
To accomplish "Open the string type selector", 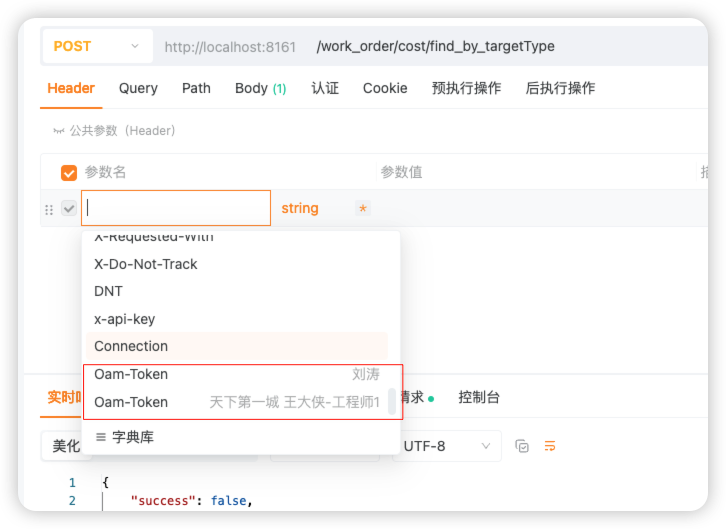I will [300, 208].
